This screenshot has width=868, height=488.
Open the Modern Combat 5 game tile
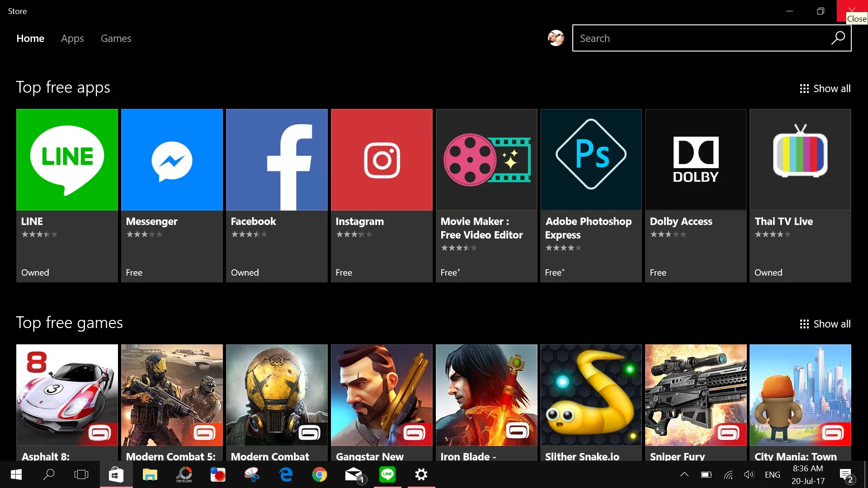coord(172,402)
